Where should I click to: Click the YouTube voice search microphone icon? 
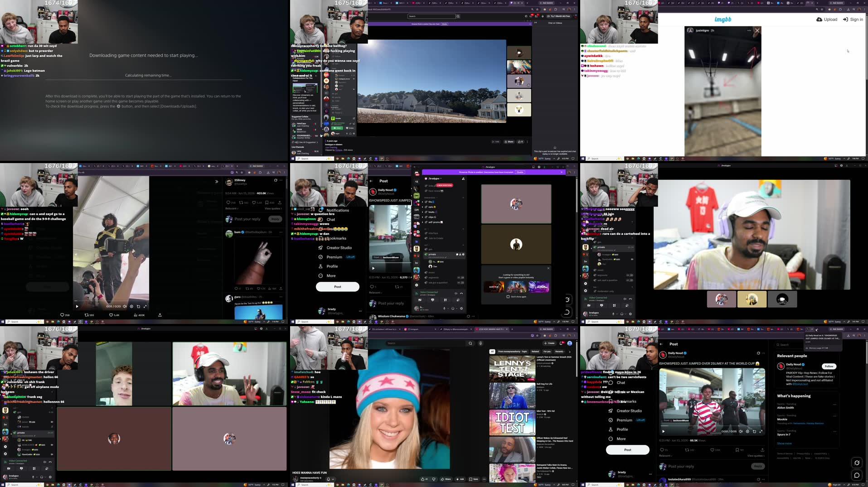[x=480, y=343]
